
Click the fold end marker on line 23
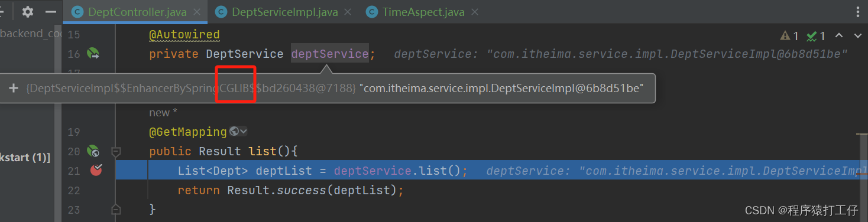(116, 209)
